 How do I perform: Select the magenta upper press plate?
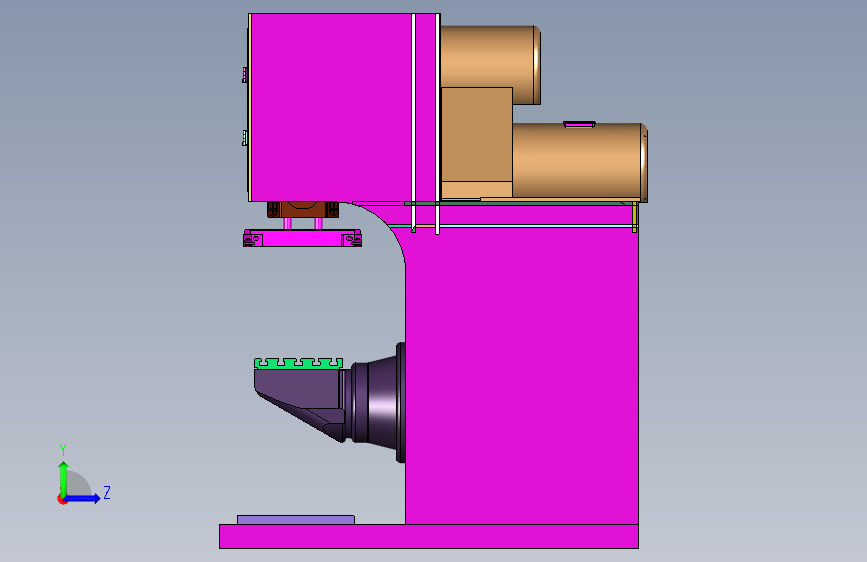point(302,238)
